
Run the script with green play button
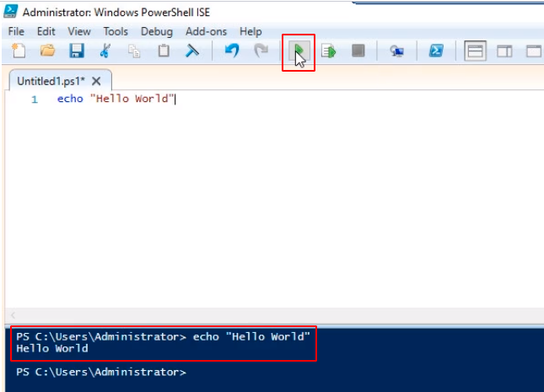[299, 51]
